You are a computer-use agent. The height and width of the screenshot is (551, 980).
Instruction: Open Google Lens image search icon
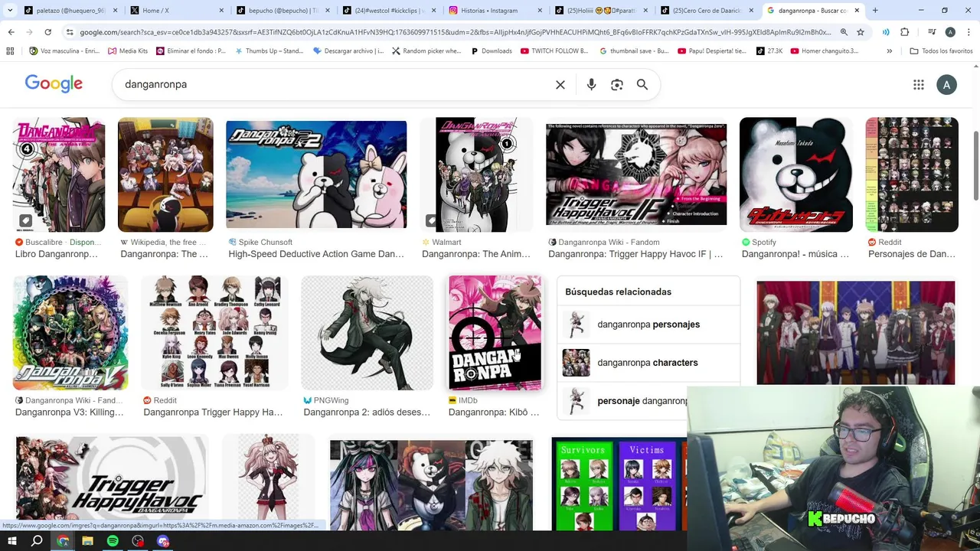tap(617, 85)
